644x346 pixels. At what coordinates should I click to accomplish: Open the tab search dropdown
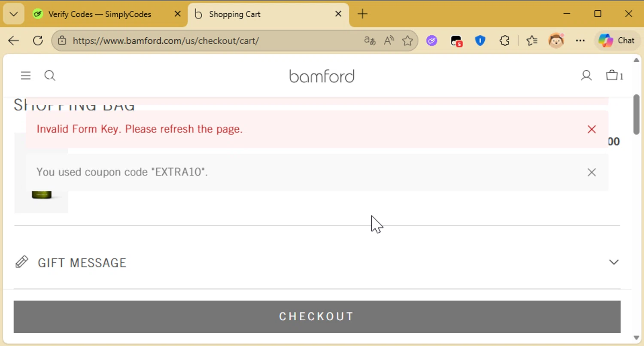(x=14, y=14)
